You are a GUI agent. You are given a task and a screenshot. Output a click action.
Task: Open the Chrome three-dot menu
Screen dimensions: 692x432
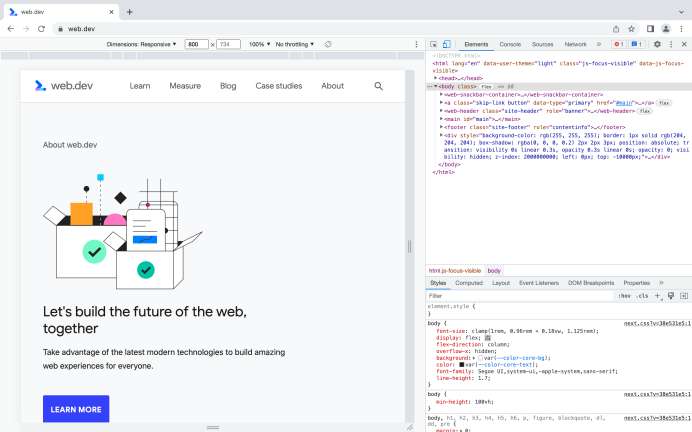[x=681, y=29]
